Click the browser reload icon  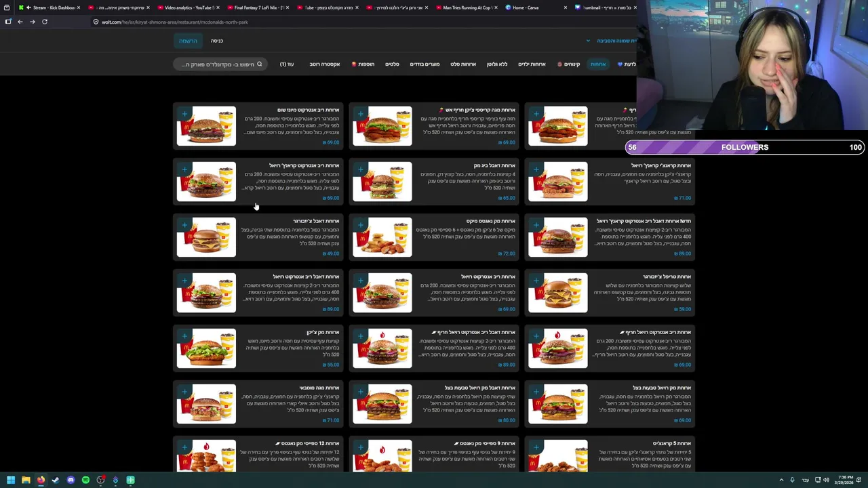click(45, 22)
